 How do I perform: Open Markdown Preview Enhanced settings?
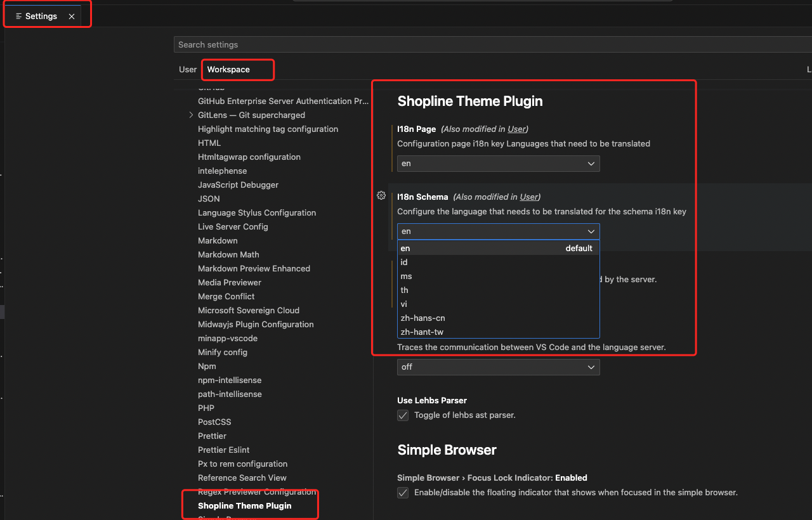click(254, 268)
